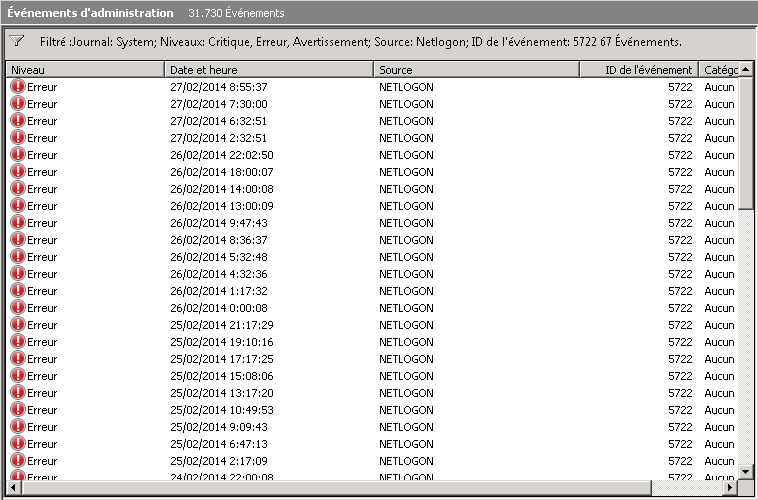Click the filter description text bar
Viewport: 758px width, 500px height.
coord(361,42)
